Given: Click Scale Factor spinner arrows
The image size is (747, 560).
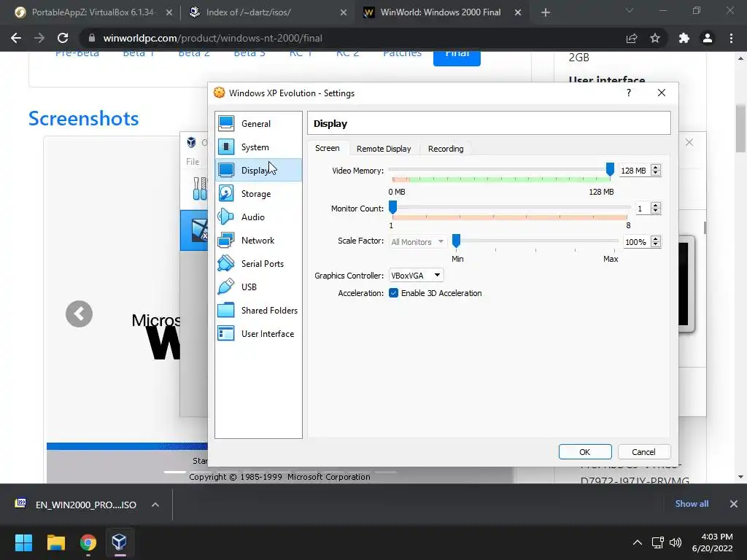Looking at the screenshot, I should tap(656, 242).
